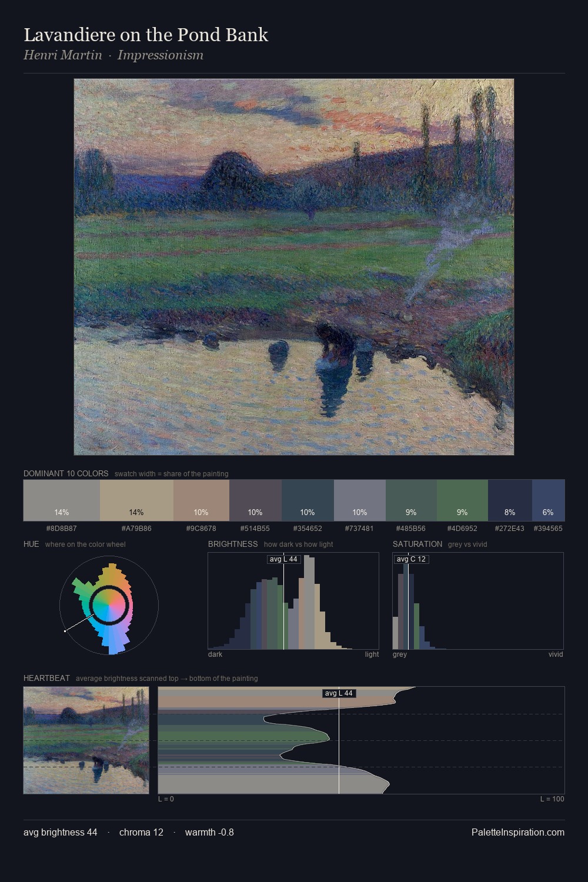The width and height of the screenshot is (588, 882).
Task: Click the 'SATURATION' section heading
Action: point(417,544)
